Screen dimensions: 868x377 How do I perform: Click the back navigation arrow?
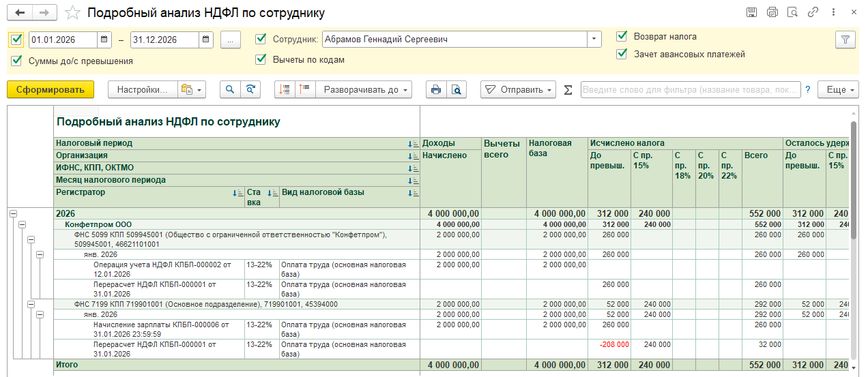(20, 13)
